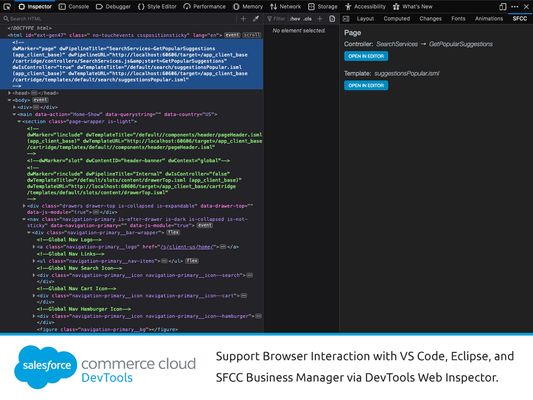The height and width of the screenshot is (400, 533).
Task: Click the event badge on nav node
Action: point(205,225)
